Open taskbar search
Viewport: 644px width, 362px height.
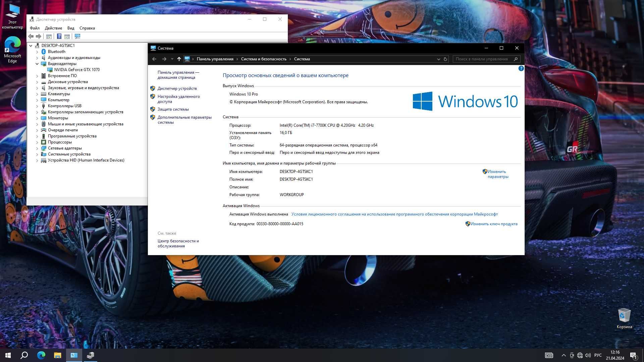[x=24, y=355]
